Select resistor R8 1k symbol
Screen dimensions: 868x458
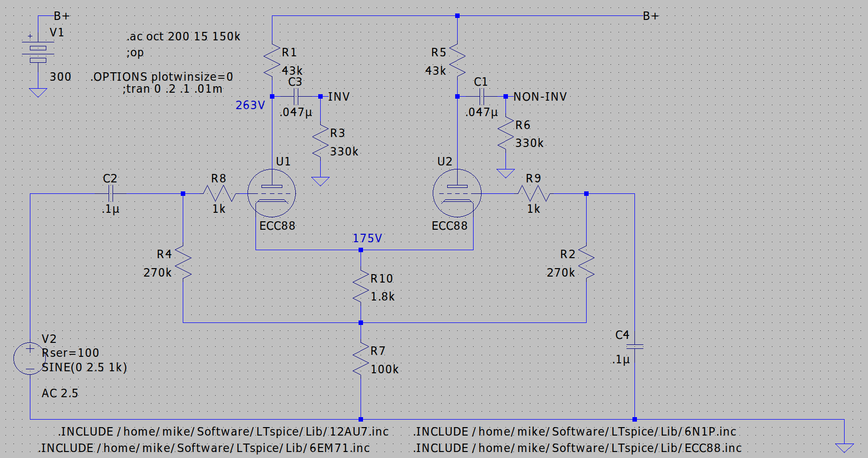219,193
